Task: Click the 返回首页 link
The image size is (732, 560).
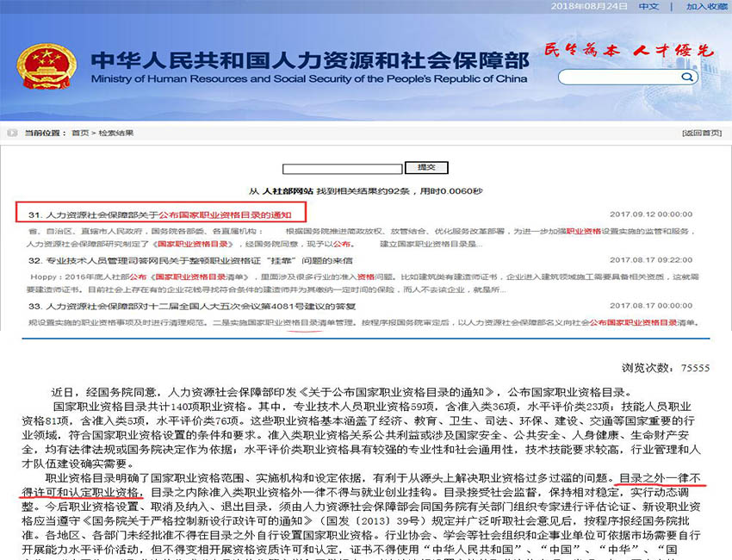Action: pos(702,134)
